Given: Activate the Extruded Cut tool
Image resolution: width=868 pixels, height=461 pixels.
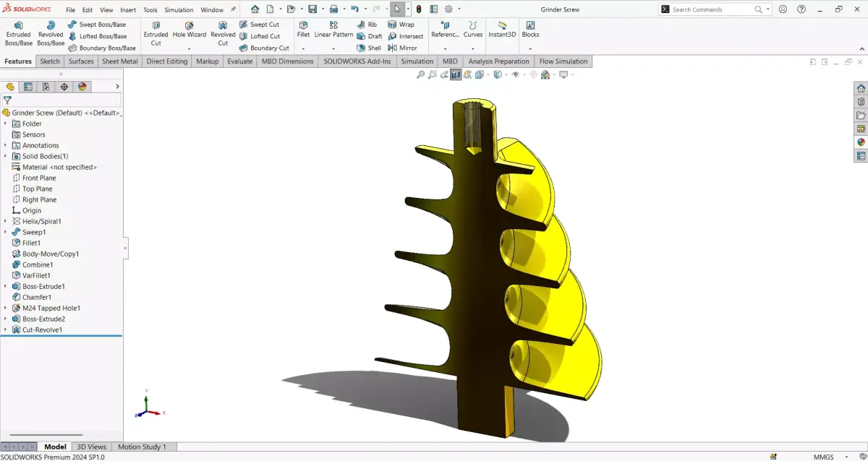Looking at the screenshot, I should click(156, 34).
